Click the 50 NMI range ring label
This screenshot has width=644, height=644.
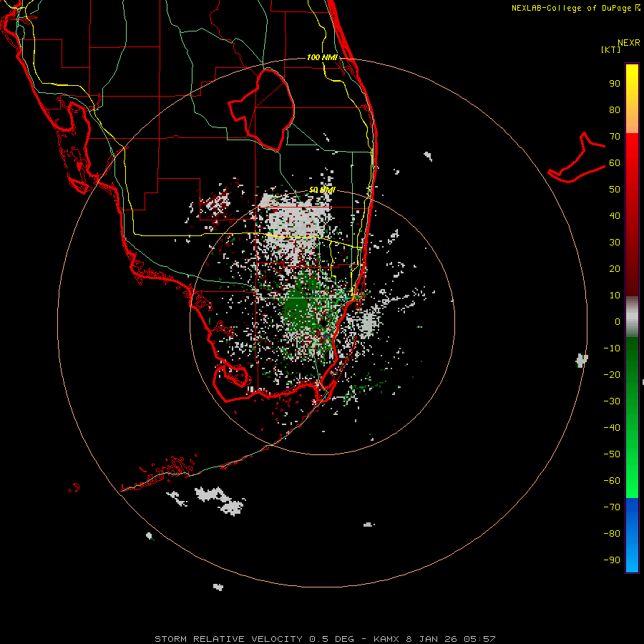tap(322, 190)
